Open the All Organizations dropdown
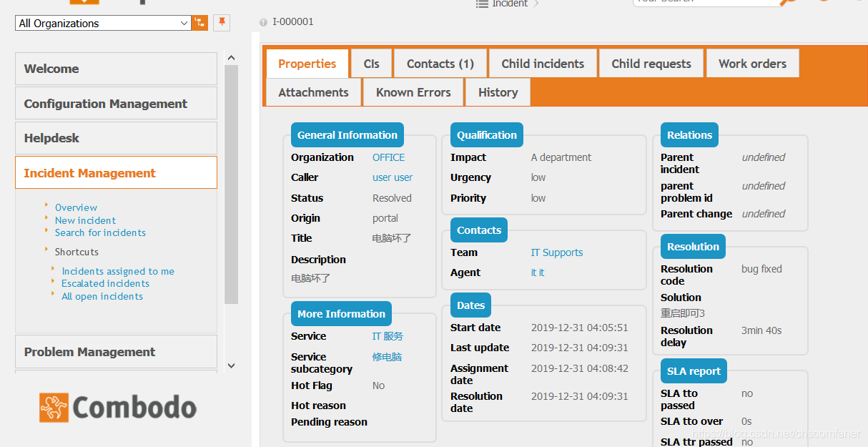Screen dimensions: 868x447 (x=103, y=23)
